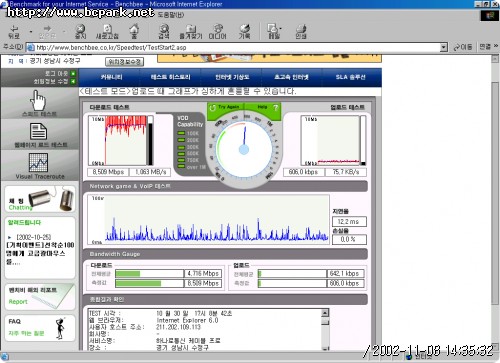Screen dimensions: 500x363
Task: Open the FAQ banner with figure
Action: point(40,328)
